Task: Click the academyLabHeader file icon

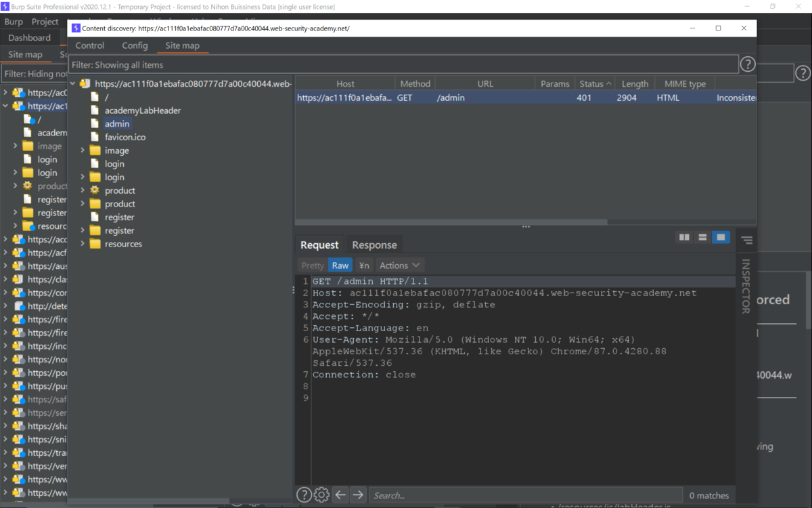Action: pyautogui.click(x=95, y=110)
